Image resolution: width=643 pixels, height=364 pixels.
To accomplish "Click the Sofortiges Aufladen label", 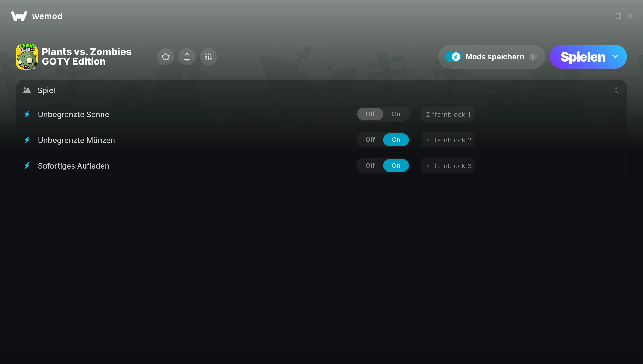I will point(73,166).
